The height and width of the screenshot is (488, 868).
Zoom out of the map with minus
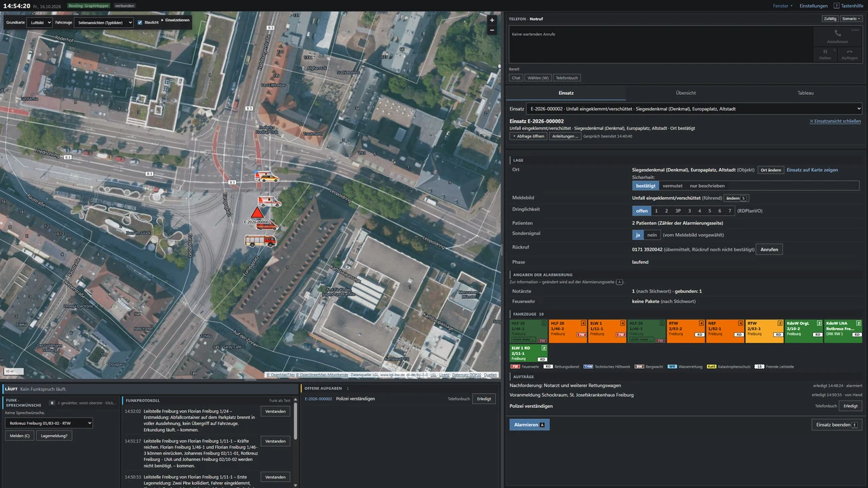coord(492,30)
